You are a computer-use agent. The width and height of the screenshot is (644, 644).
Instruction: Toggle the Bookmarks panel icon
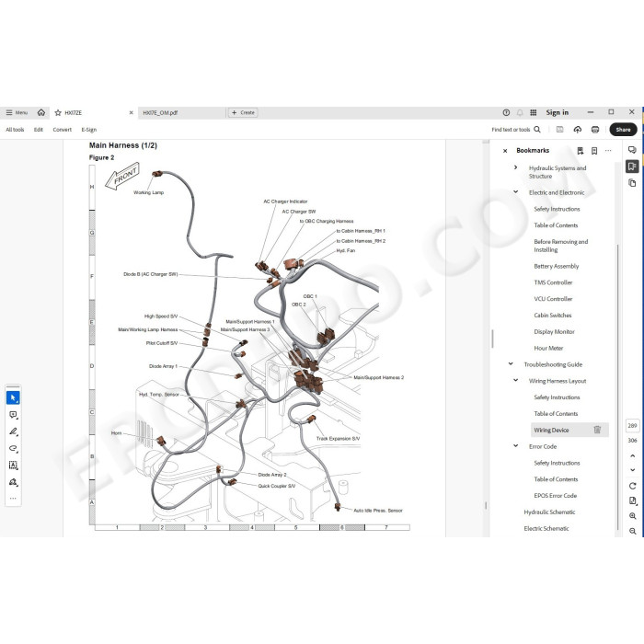click(x=632, y=167)
